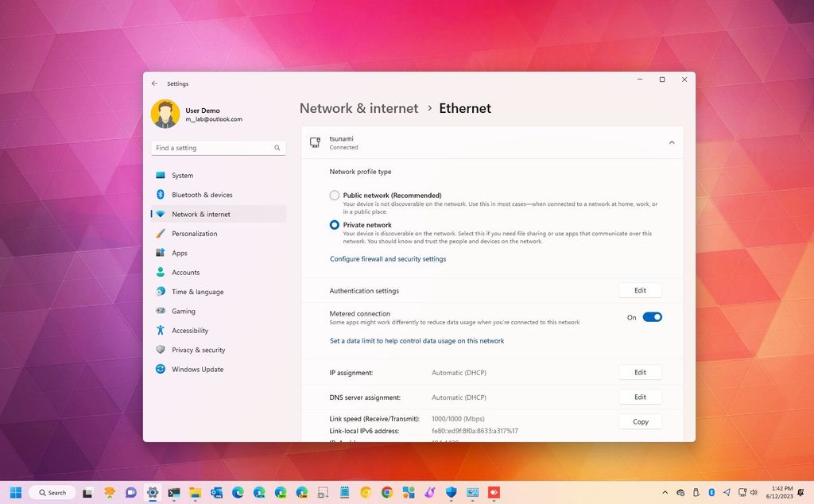Viewport: 814px width, 504px height.
Task: Click Edit next to DNS server assignment
Action: tap(640, 397)
